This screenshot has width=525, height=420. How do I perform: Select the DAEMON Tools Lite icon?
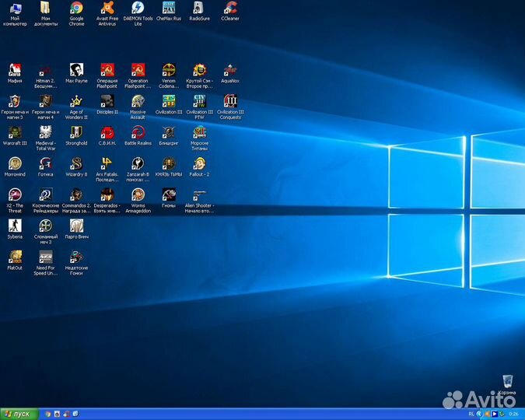[138, 14]
